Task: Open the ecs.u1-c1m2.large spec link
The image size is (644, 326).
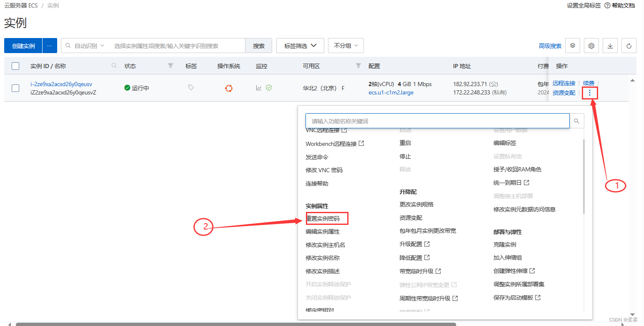Action: tap(391, 92)
